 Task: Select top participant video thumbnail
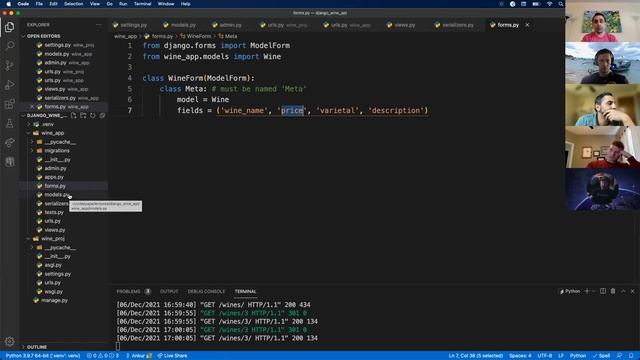tap(602, 21)
